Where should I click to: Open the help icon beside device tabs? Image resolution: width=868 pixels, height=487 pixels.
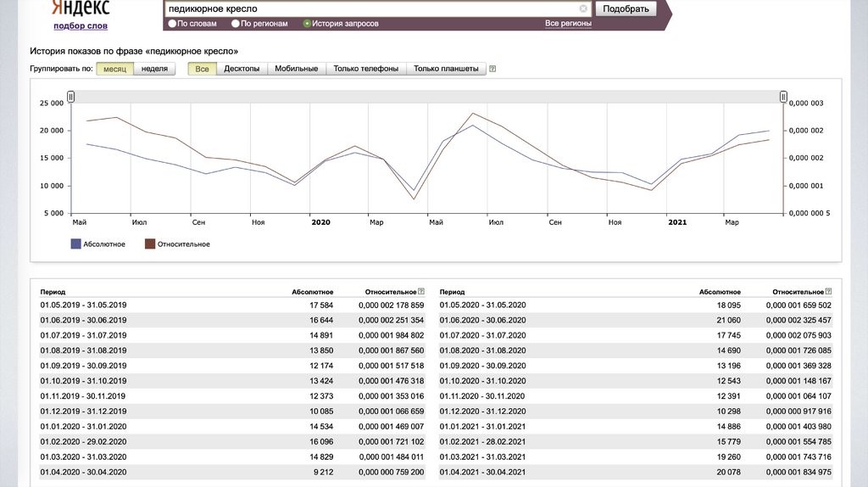tap(492, 69)
